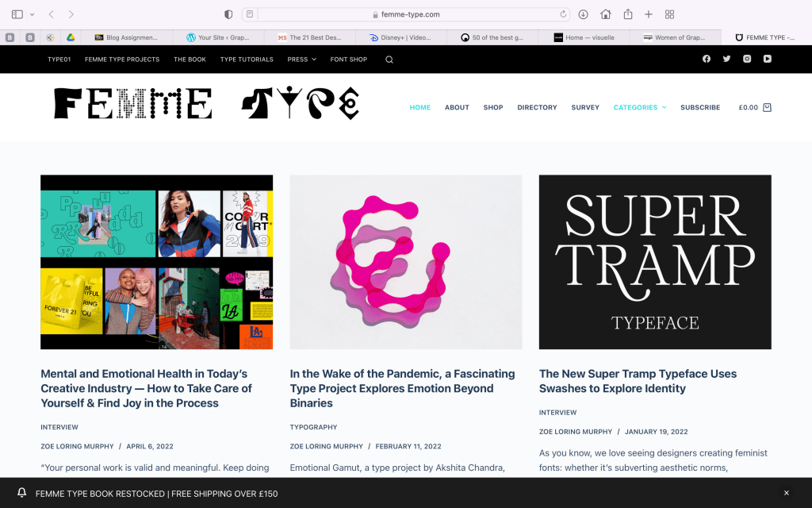Image resolution: width=812 pixels, height=508 pixels.
Task: Reload the page with the refresh icon
Action: point(564,14)
